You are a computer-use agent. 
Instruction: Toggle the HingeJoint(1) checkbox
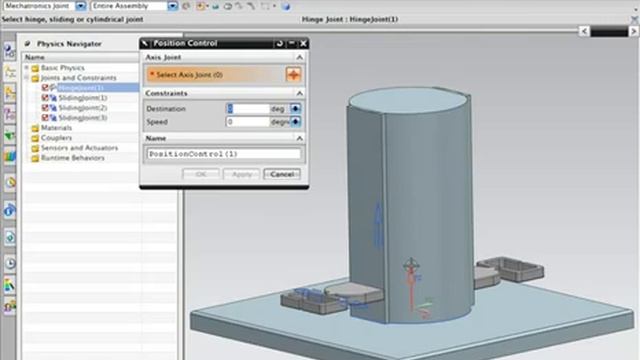[45, 87]
